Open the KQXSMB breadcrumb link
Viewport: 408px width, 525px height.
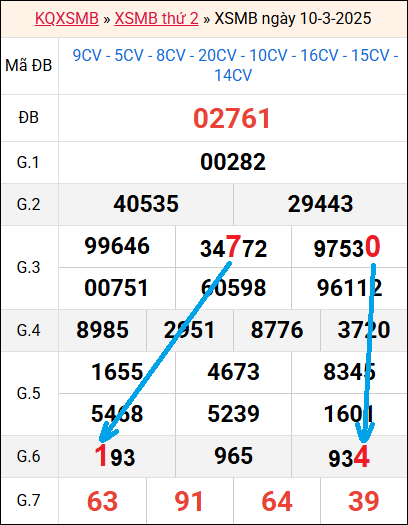[x=67, y=18]
